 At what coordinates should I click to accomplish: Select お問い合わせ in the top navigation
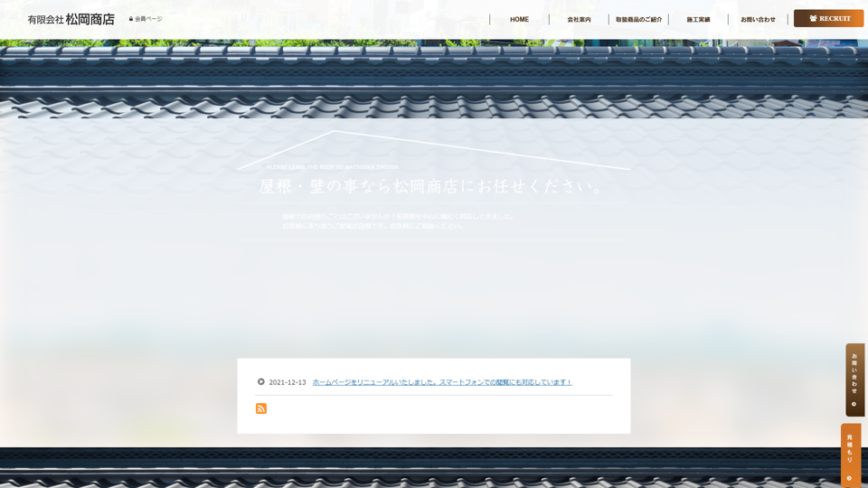[758, 19]
